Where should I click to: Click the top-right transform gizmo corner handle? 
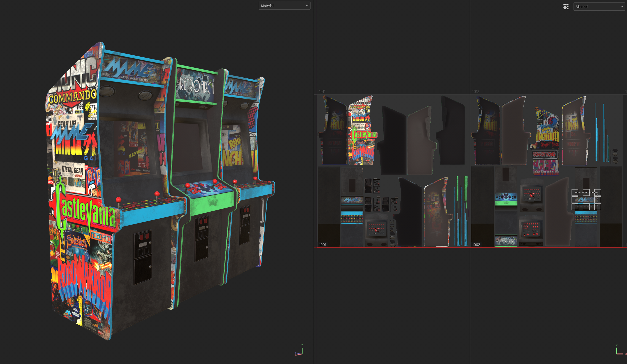point(598,192)
